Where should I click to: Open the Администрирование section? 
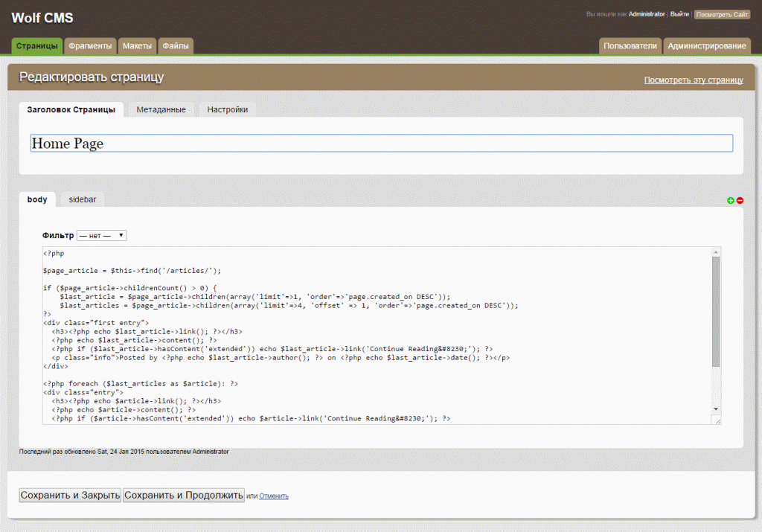(706, 46)
